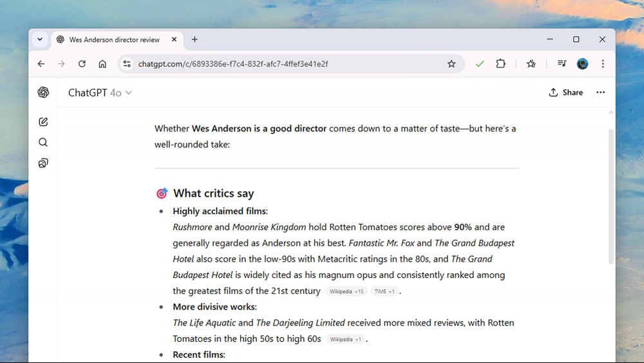The width and height of the screenshot is (644, 363).
Task: Click the italic 'Moonrise Kingdom' title
Action: click(x=269, y=228)
